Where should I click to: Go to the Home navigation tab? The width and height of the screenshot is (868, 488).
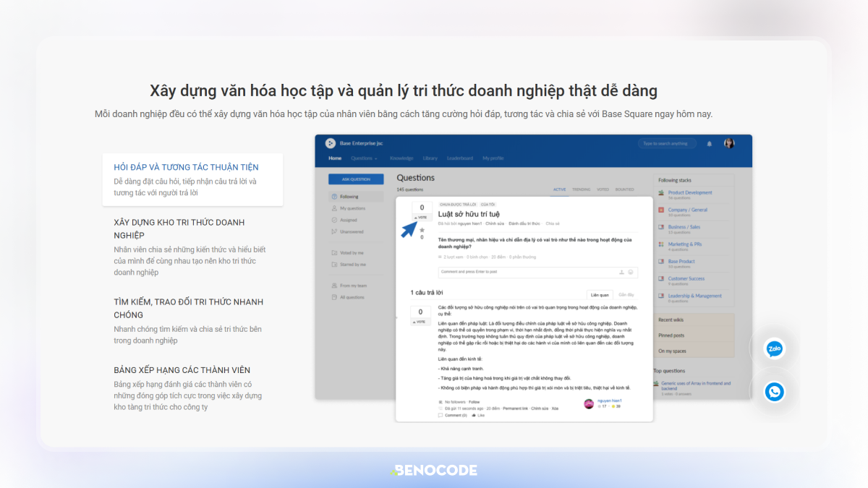335,158
